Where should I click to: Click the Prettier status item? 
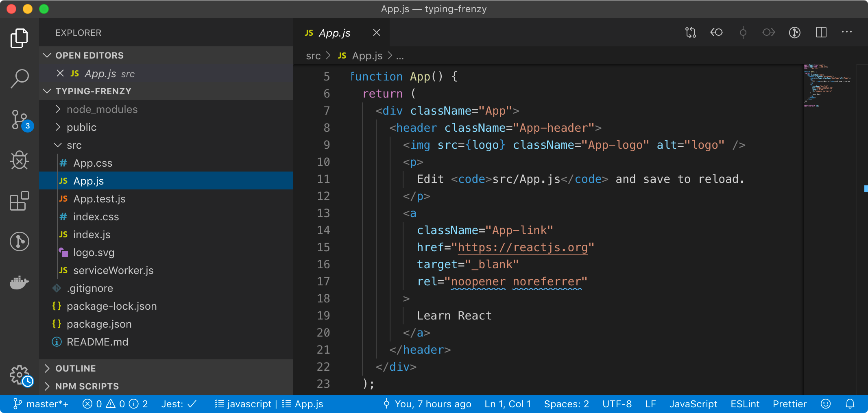tap(789, 404)
